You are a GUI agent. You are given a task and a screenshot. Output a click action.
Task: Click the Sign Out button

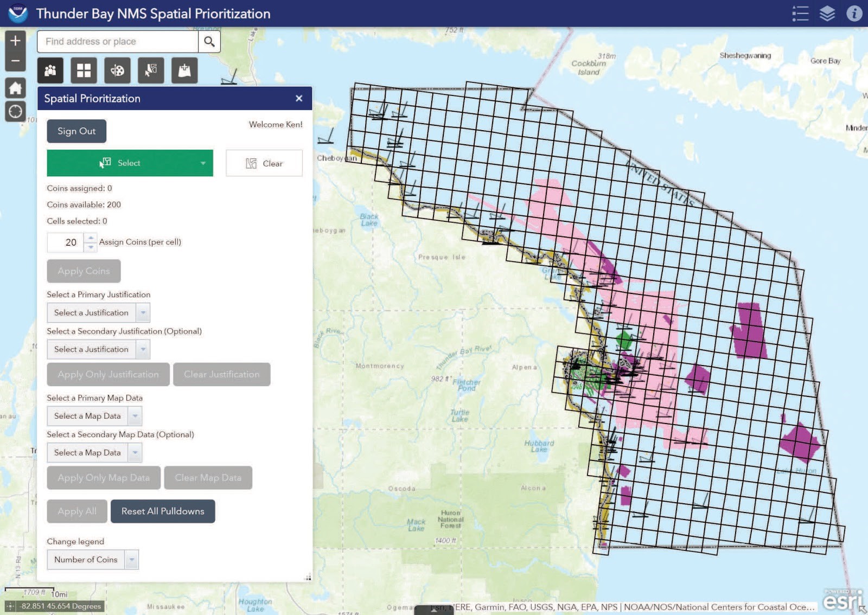pos(76,131)
